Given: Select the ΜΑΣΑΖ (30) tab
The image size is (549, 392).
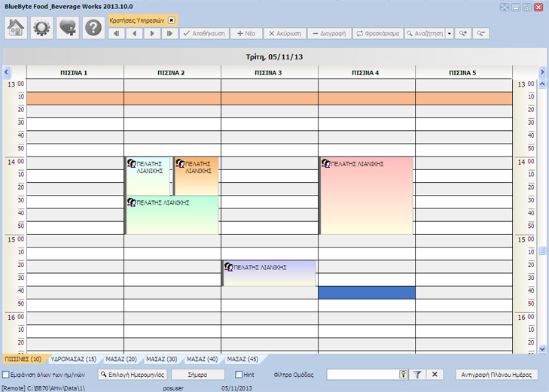Looking at the screenshot, I should 161,359.
